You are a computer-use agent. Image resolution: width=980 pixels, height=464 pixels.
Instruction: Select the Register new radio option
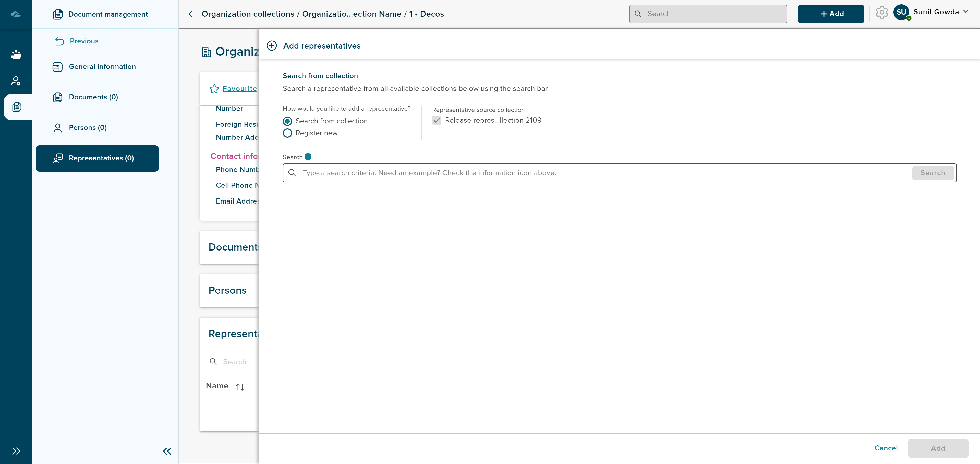pyautogui.click(x=288, y=133)
